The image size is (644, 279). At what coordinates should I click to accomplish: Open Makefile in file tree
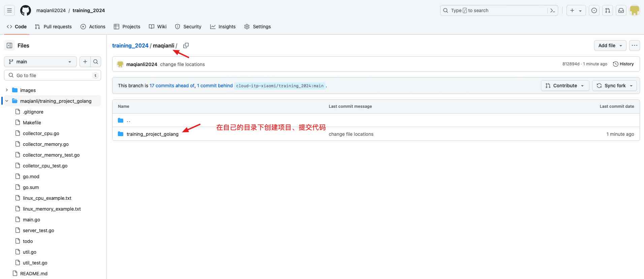32,123
